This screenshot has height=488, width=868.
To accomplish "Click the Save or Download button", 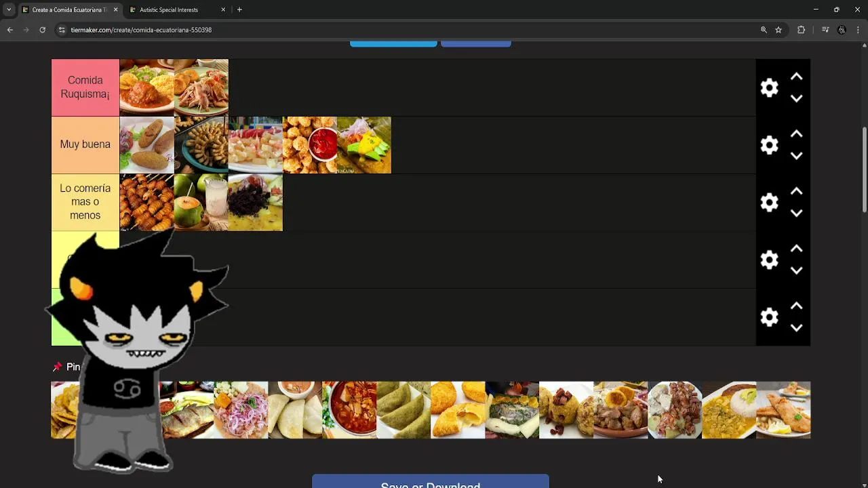I will [431, 481].
